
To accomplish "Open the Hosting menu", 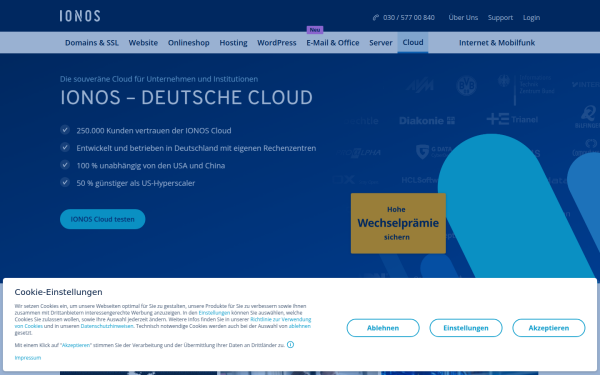I will (233, 43).
